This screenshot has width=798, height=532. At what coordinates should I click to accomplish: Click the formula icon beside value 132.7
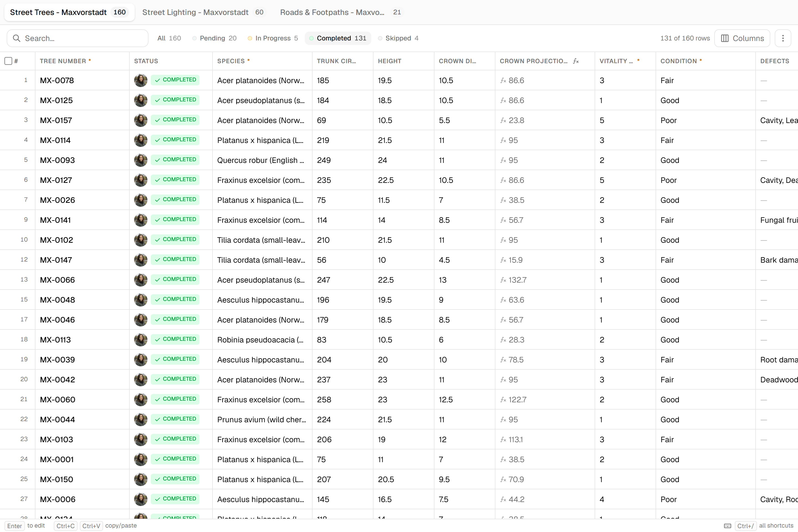point(503,280)
